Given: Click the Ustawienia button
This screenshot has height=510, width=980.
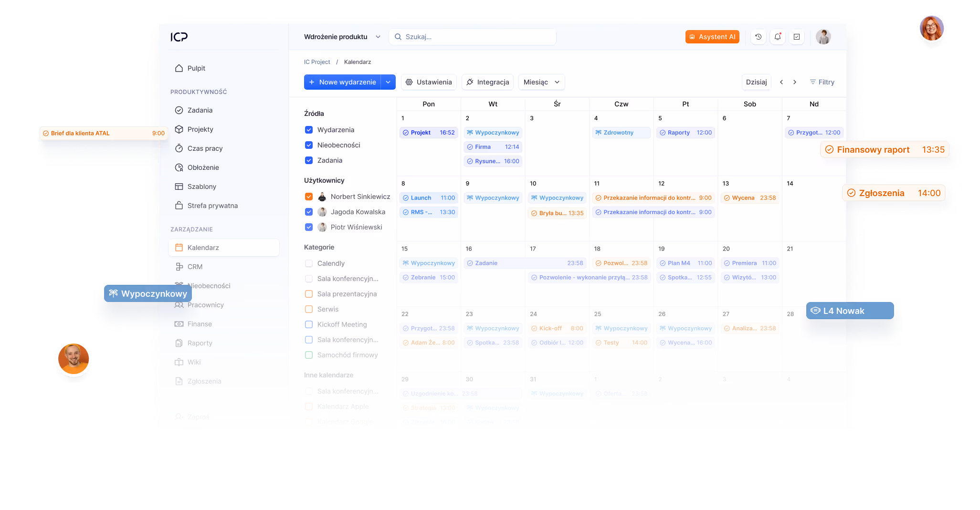Looking at the screenshot, I should point(429,82).
